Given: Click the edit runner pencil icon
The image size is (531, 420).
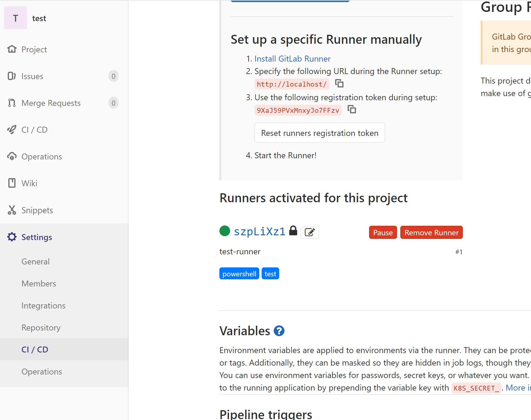Looking at the screenshot, I should pyautogui.click(x=310, y=232).
